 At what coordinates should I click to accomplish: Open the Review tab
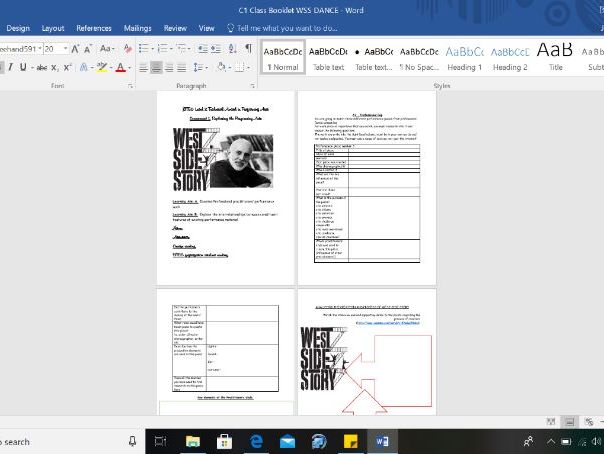coord(175,28)
